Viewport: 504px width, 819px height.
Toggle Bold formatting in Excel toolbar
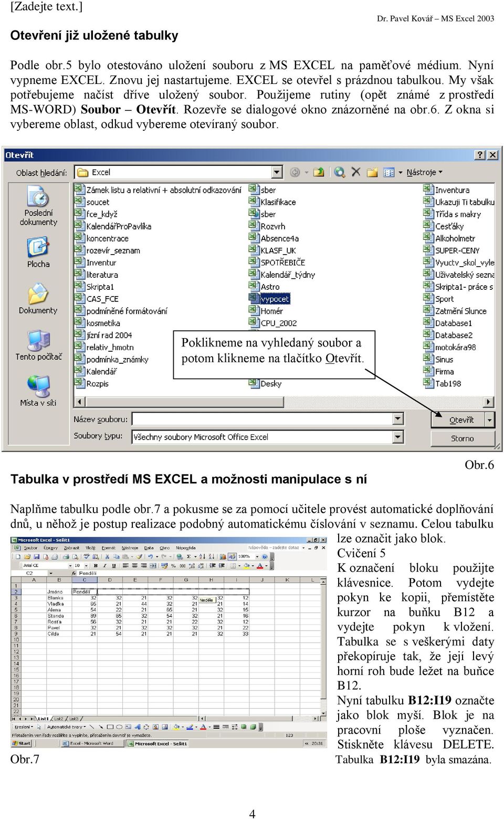pos(96,565)
